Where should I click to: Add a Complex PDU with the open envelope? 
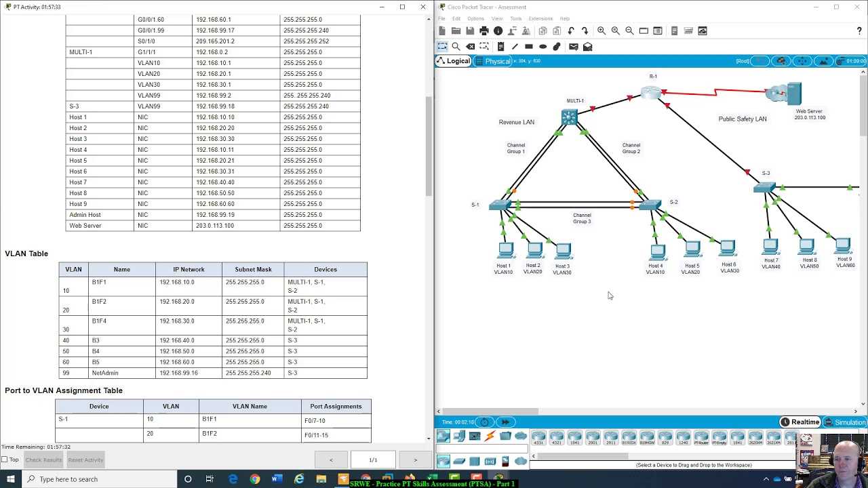(588, 46)
